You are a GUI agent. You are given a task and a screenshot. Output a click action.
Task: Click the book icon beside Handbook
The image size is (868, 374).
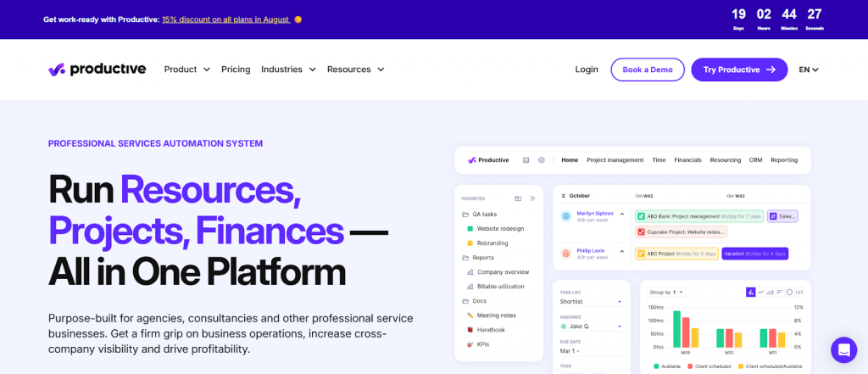470,330
